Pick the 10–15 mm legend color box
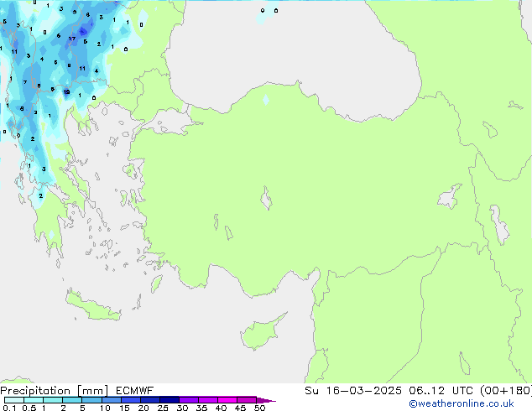Image resolution: width=532 pixels, height=411 pixels. (x=111, y=400)
